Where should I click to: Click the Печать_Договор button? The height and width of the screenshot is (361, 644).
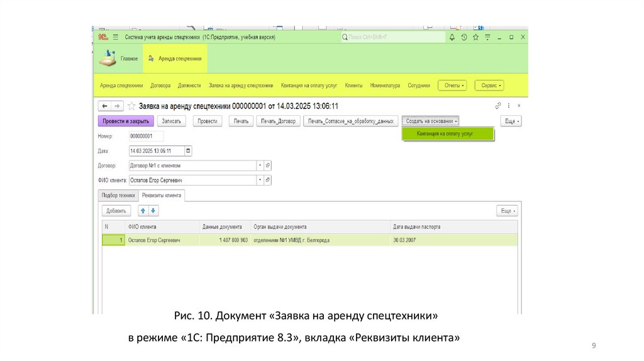tap(278, 121)
